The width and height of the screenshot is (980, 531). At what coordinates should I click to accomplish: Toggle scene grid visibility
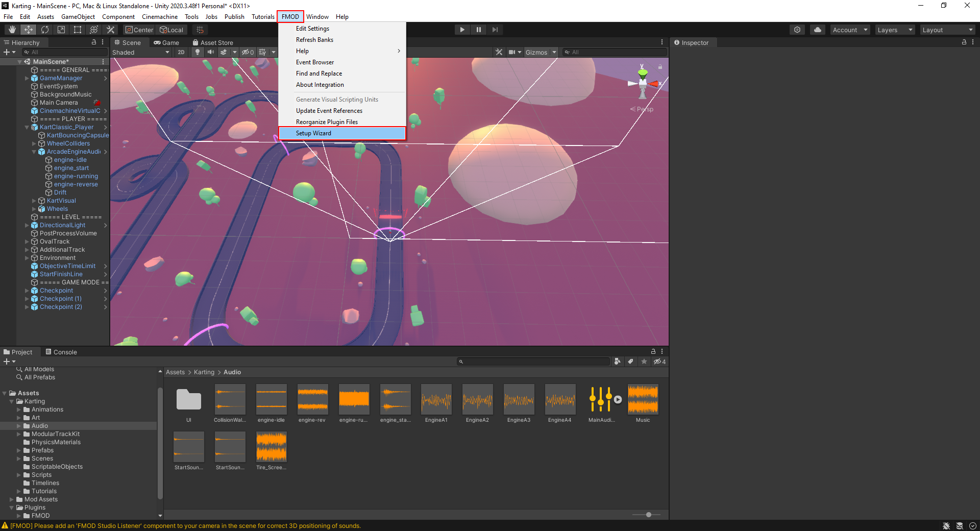point(262,52)
